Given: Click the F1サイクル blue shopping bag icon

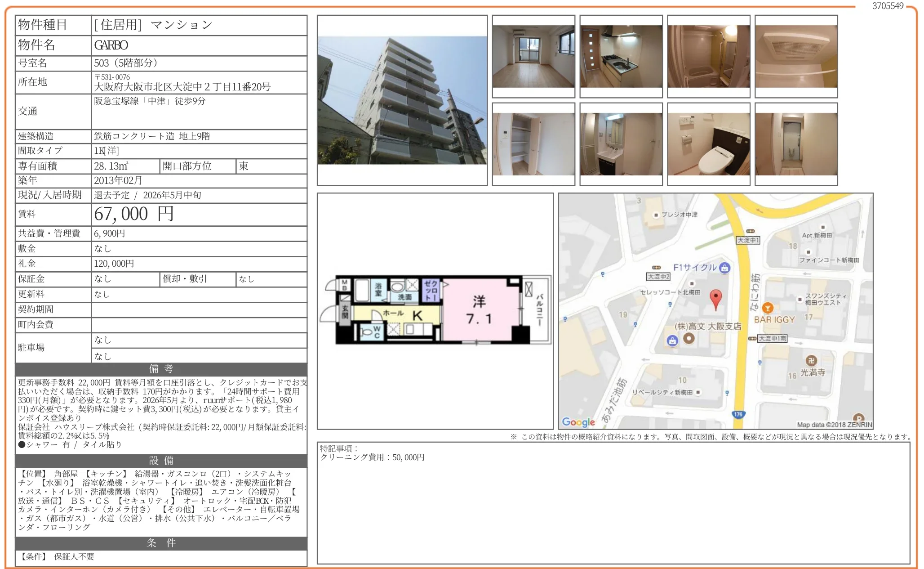Looking at the screenshot, I should click(724, 268).
